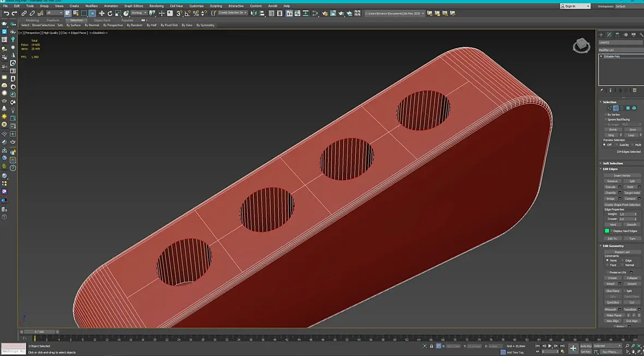
Task: Open the Modify panel tab icon
Action: pos(609,35)
